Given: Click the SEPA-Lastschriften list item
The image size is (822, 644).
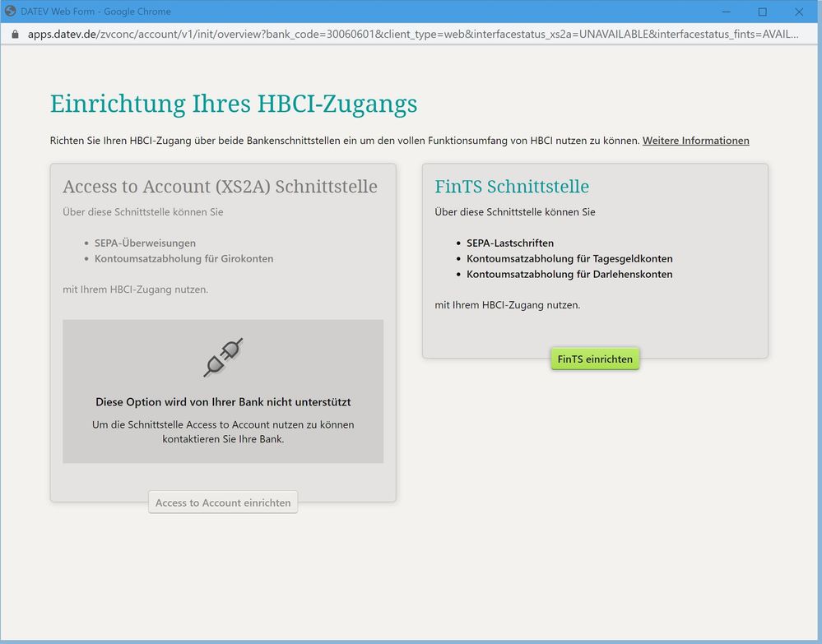Looking at the screenshot, I should pos(510,243).
